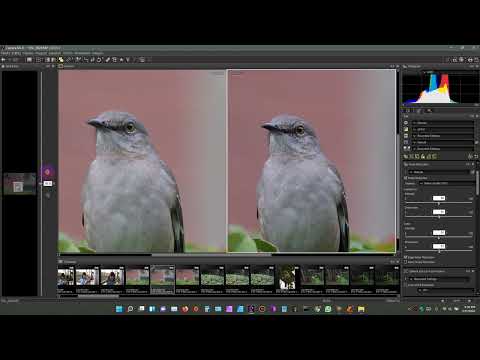Viewport: 480px width, 360px height.
Task: Click the back arrow in the toolbar
Action: click(4, 60)
